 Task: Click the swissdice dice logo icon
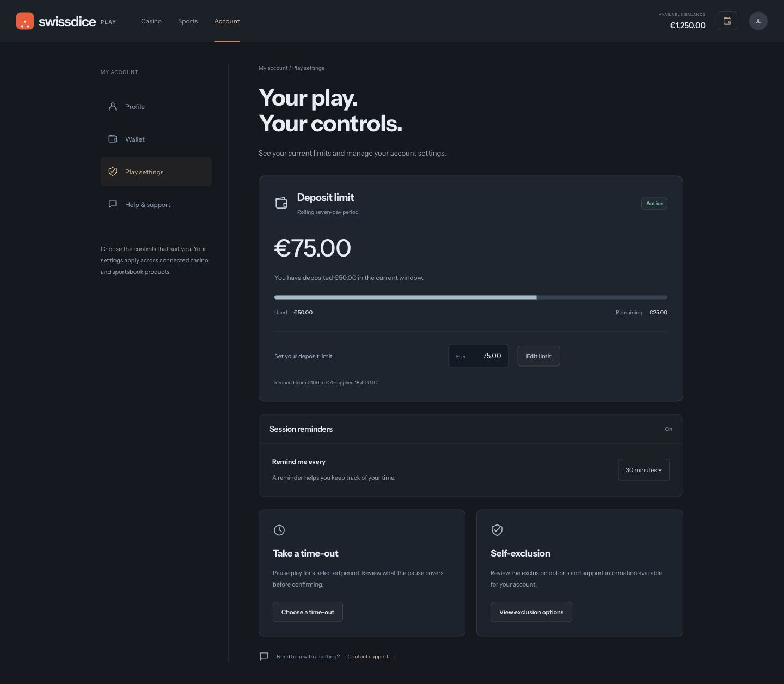[25, 21]
